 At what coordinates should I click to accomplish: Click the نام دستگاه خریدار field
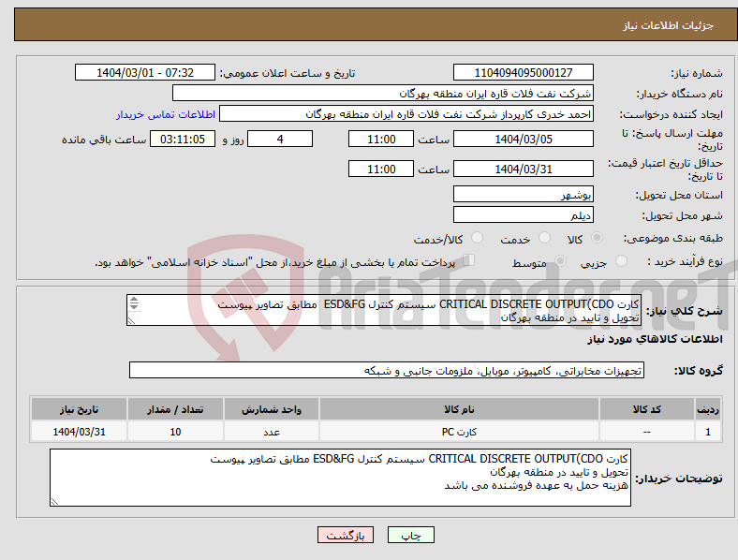point(383,93)
